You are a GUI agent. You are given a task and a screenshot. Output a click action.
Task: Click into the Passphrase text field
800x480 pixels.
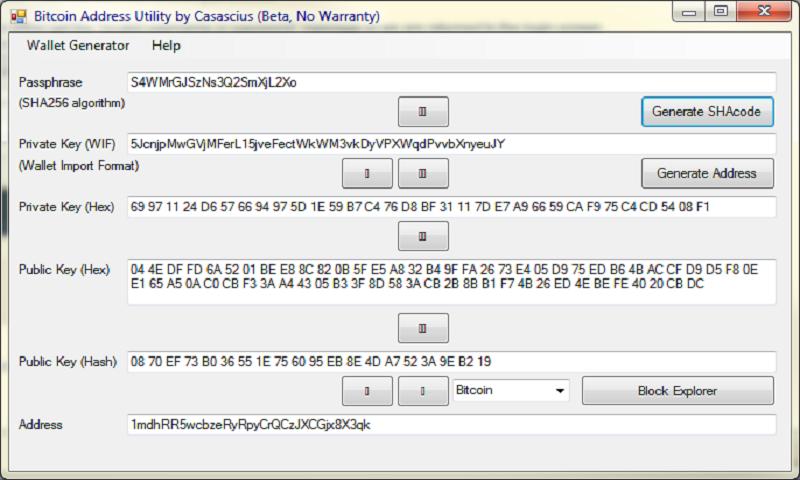pyautogui.click(x=452, y=82)
